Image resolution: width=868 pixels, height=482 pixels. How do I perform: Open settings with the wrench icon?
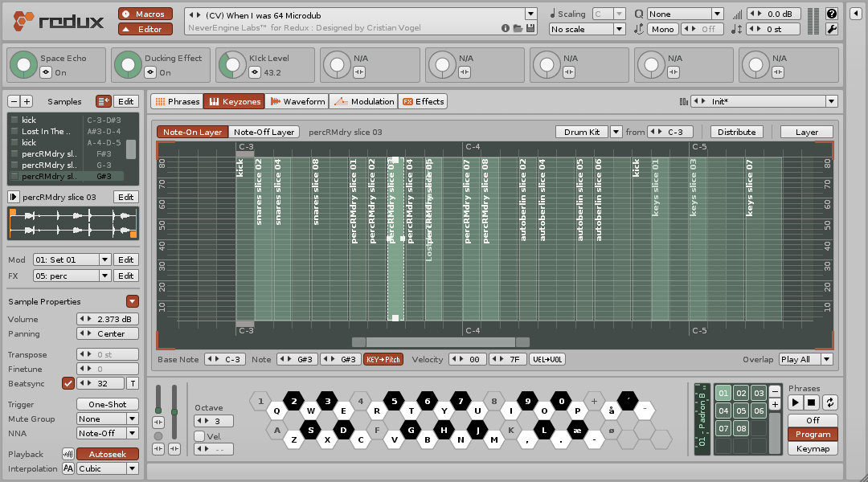(832, 29)
